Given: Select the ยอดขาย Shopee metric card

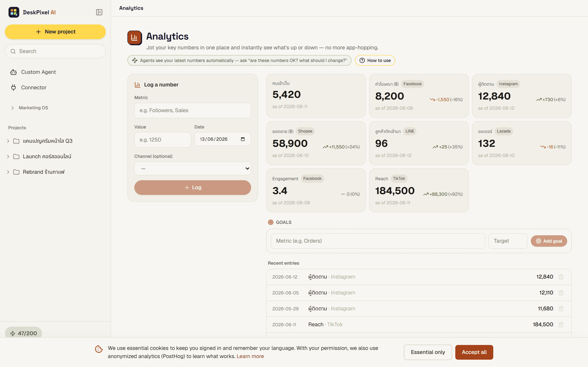Looking at the screenshot, I should [x=316, y=143].
